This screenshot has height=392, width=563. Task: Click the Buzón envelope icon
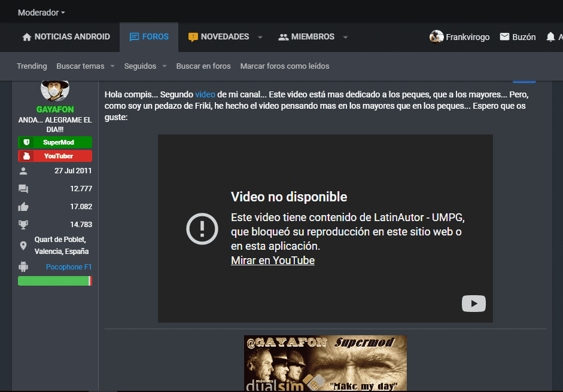tap(504, 36)
